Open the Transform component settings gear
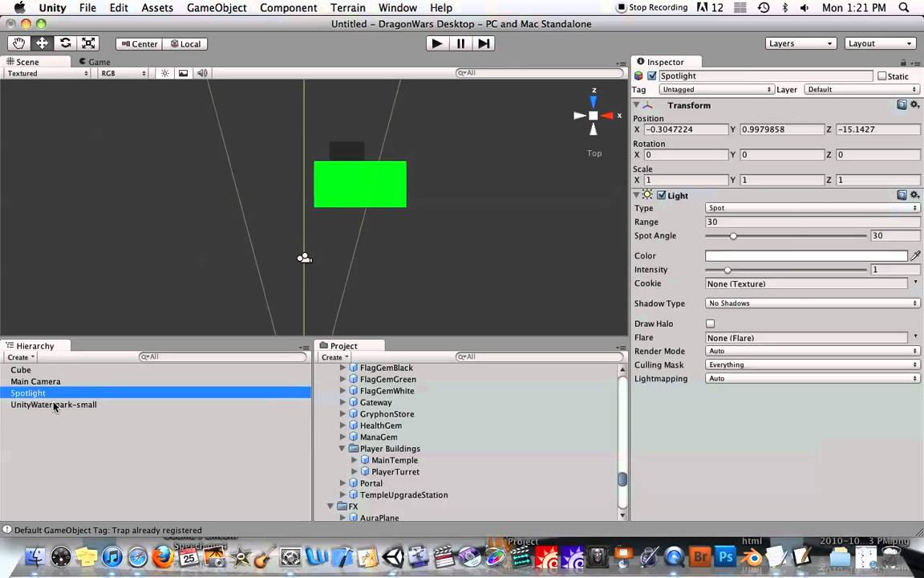Viewport: 924px width, 578px height. point(914,105)
